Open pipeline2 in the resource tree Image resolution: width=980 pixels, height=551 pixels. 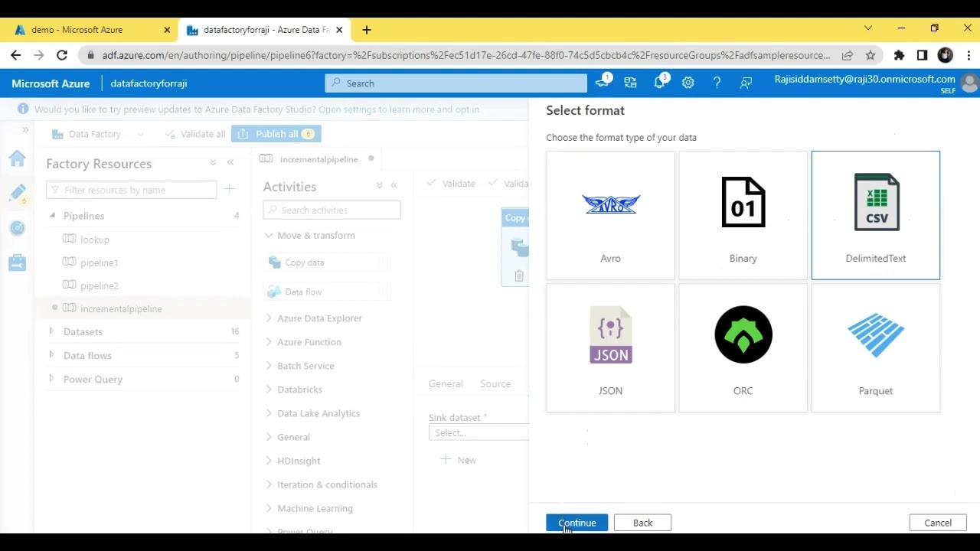click(x=99, y=285)
